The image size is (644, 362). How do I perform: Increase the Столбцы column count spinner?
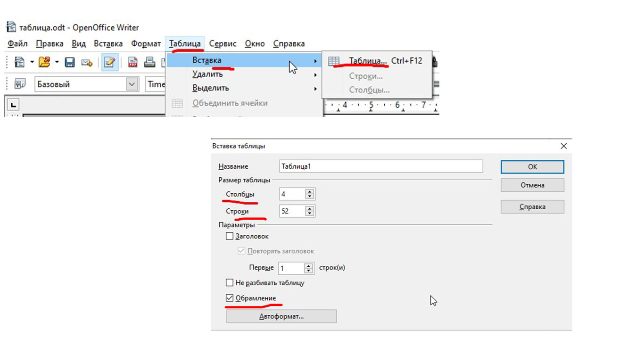point(309,191)
